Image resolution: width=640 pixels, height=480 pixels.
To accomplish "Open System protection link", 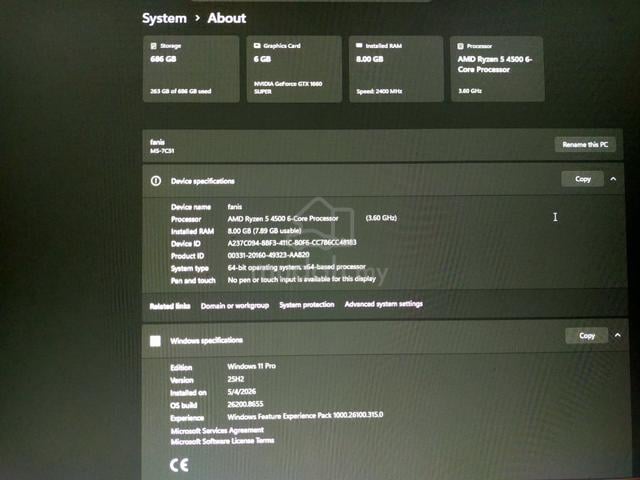I will [307, 304].
